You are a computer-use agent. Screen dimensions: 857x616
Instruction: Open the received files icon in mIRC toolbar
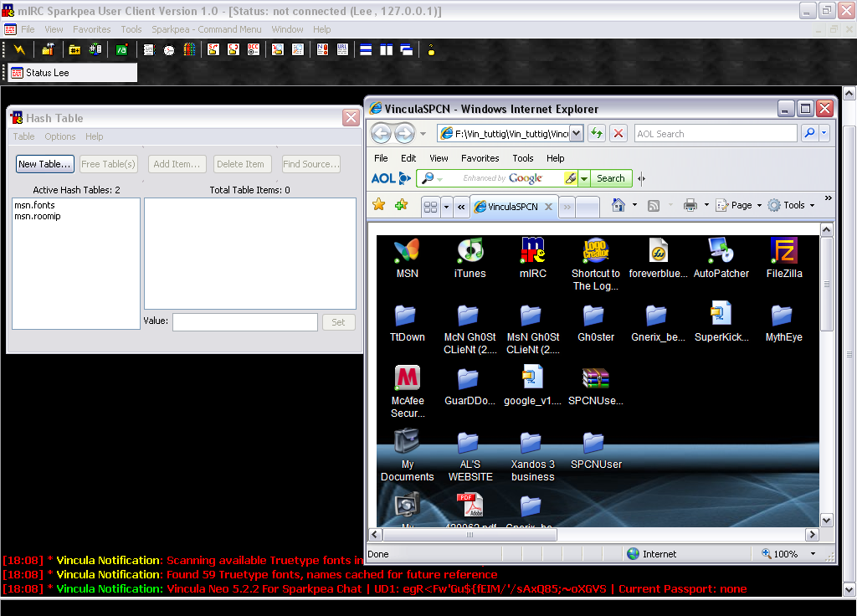click(x=278, y=49)
